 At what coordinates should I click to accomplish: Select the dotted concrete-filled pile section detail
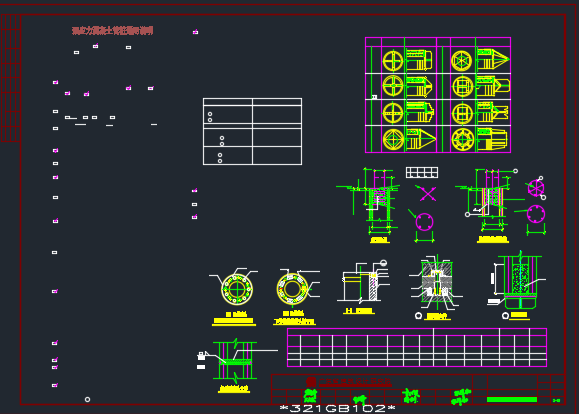coord(520,281)
